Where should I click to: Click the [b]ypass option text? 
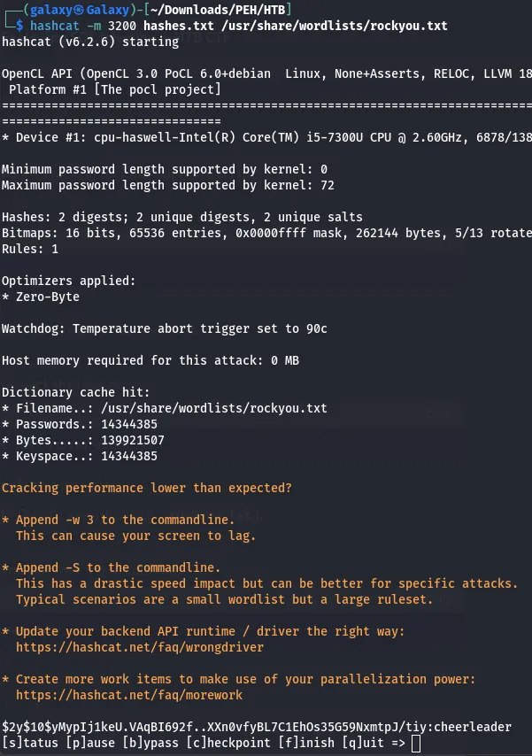[x=150, y=743]
